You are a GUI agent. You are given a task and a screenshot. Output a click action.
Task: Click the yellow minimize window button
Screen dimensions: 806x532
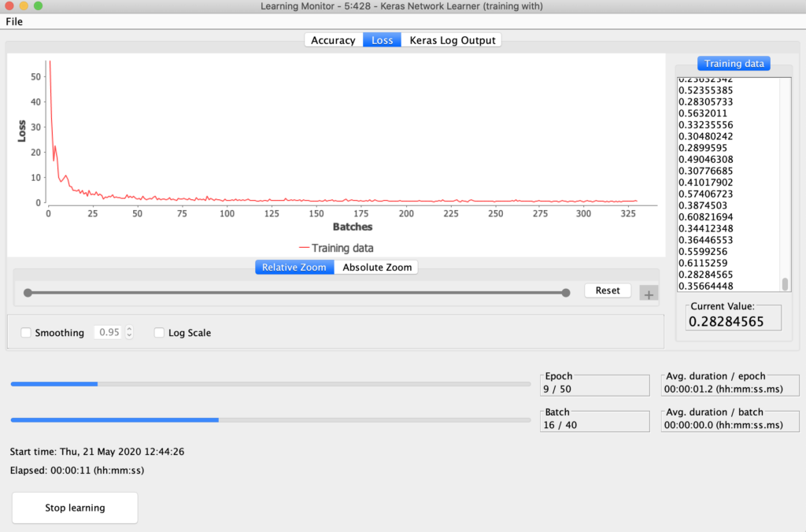tap(24, 6)
